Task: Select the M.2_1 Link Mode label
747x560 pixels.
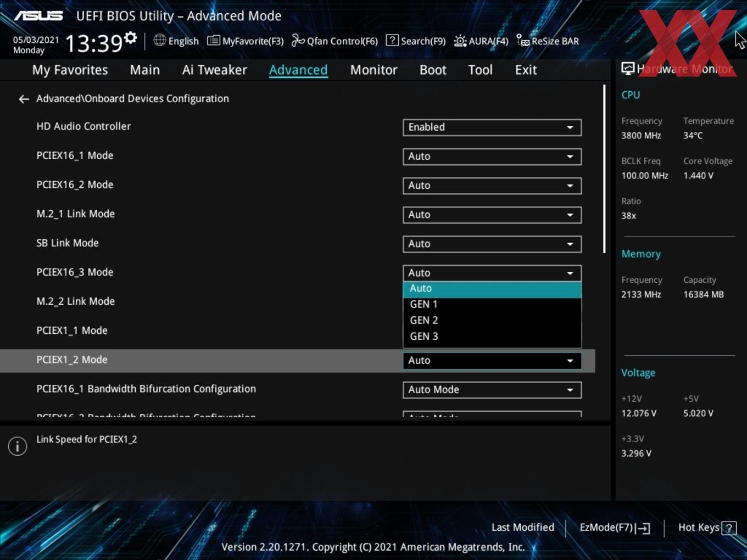Action: (x=75, y=214)
